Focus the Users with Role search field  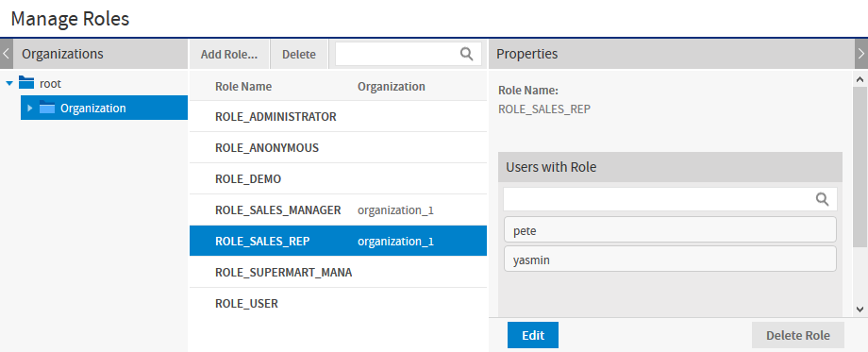[670, 199]
